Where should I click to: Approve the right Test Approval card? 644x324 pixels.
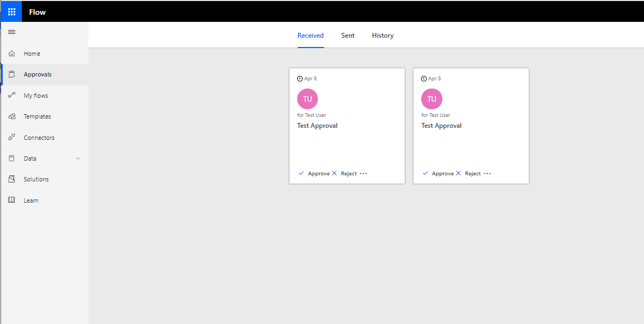438,173
